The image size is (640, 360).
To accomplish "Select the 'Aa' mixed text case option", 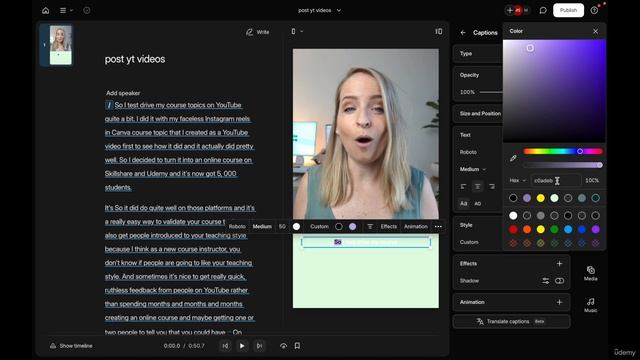I will click(464, 203).
